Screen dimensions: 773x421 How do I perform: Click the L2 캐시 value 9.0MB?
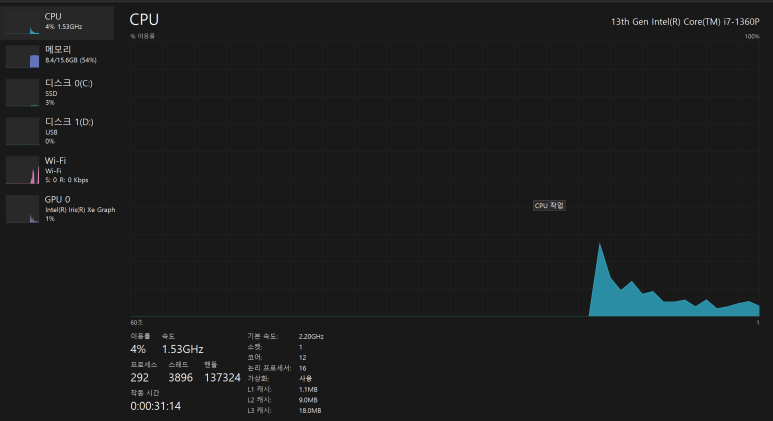308,400
